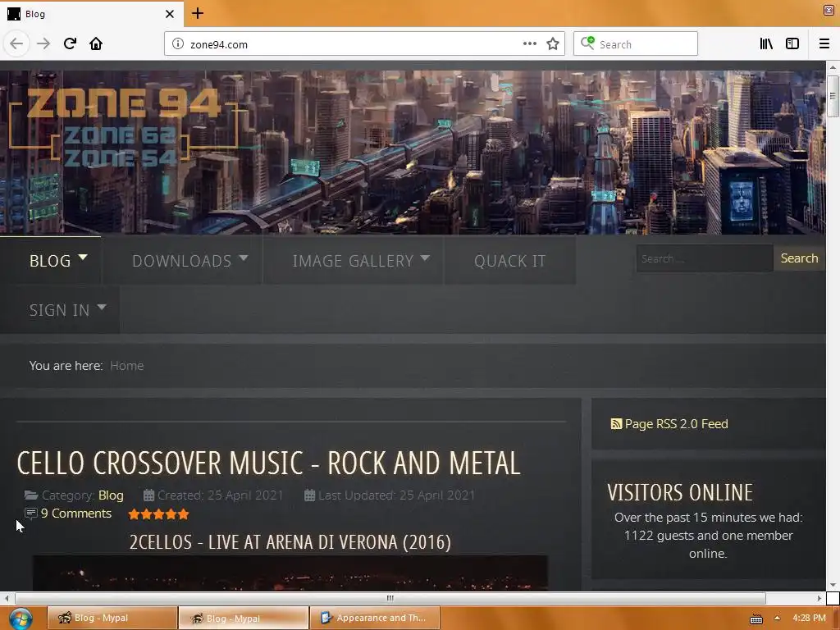Click the vertical scrollbar thumb
Screen dimensions: 840x630
(833, 97)
